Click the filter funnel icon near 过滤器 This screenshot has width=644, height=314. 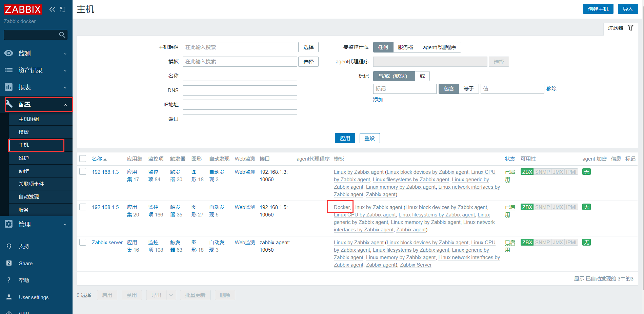[630, 27]
